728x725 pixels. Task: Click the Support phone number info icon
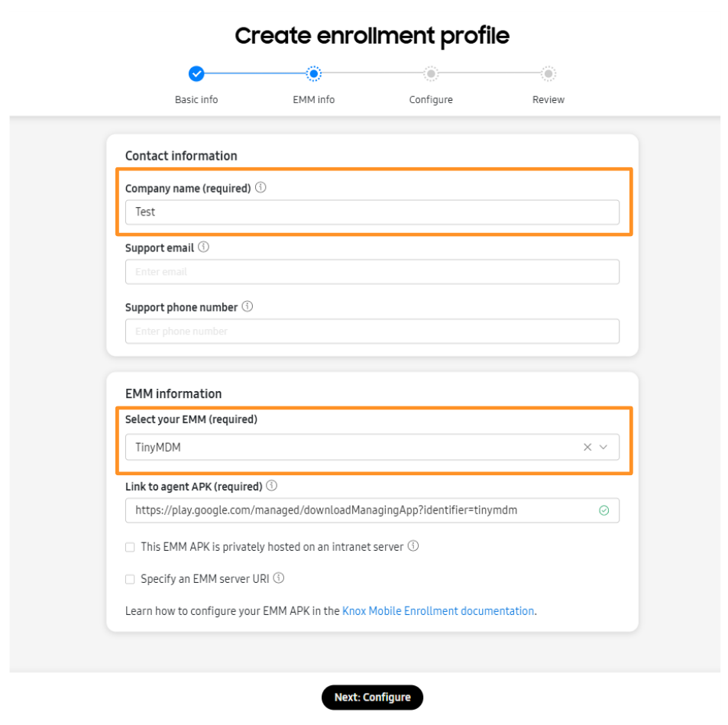[x=248, y=307]
